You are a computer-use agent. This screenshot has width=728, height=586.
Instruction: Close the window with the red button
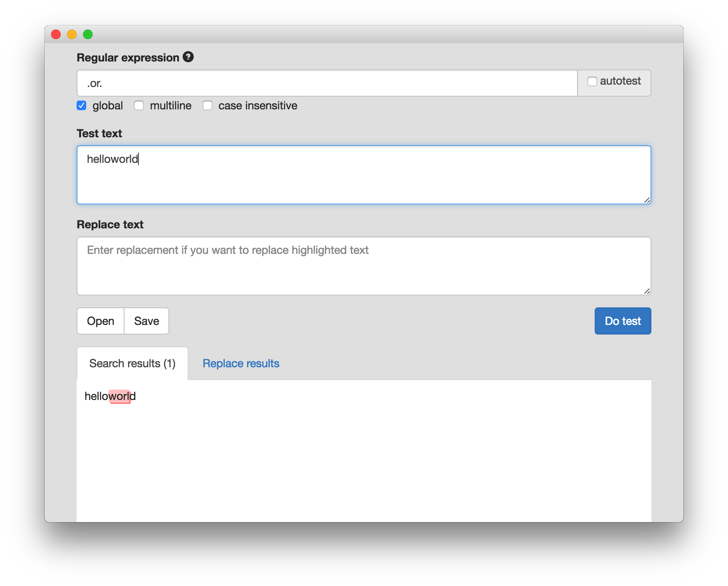(x=56, y=35)
